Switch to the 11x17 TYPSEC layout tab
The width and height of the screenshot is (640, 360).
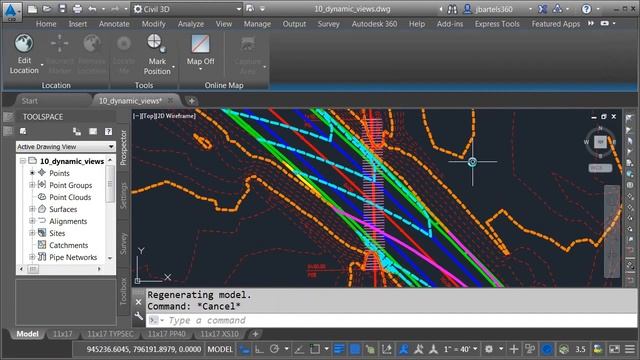click(x=110, y=334)
